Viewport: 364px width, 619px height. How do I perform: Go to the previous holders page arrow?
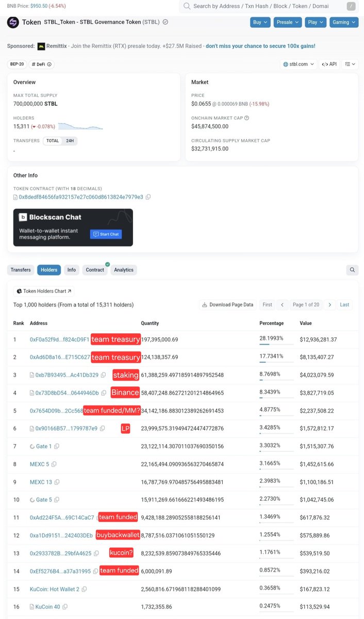tap(282, 305)
